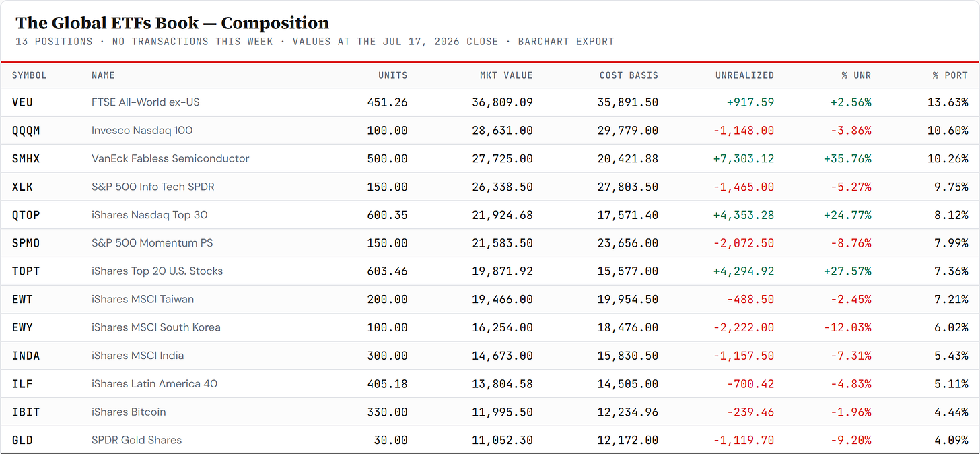Select the % PORT column header
This screenshot has width=980, height=454.
point(950,75)
